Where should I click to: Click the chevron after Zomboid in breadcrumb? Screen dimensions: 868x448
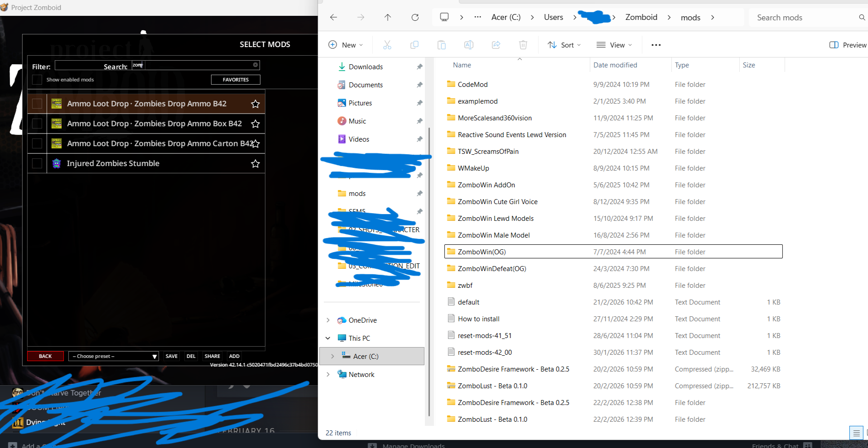coord(669,17)
